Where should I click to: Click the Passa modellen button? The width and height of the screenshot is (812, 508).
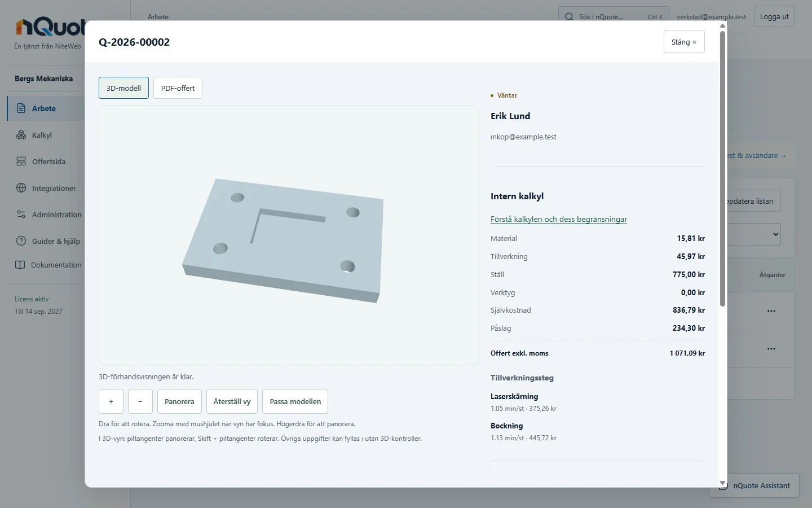pos(295,401)
